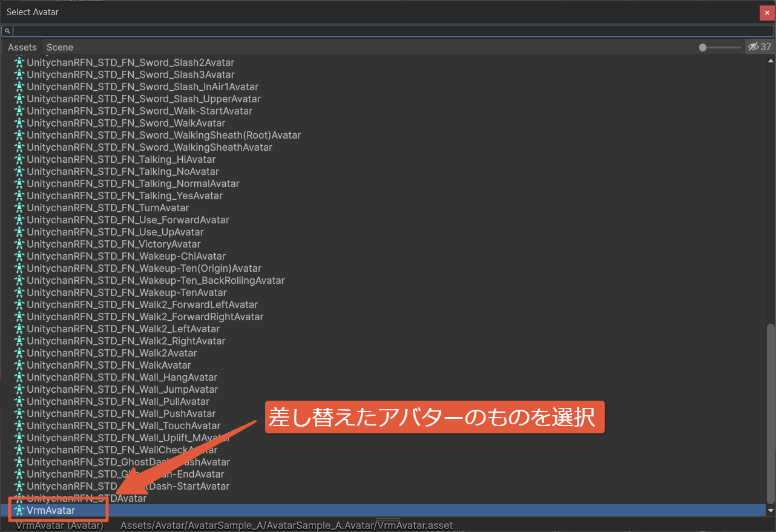The image size is (776, 532).
Task: Select UnitychanRFN_STD_FN_Walk2Avatar
Action: tap(111, 353)
